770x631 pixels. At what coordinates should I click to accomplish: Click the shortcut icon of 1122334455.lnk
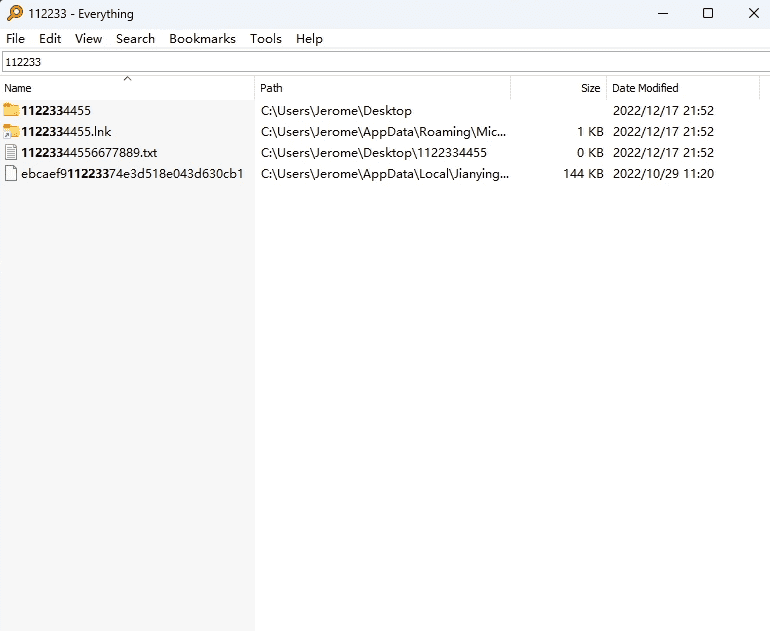(x=11, y=131)
